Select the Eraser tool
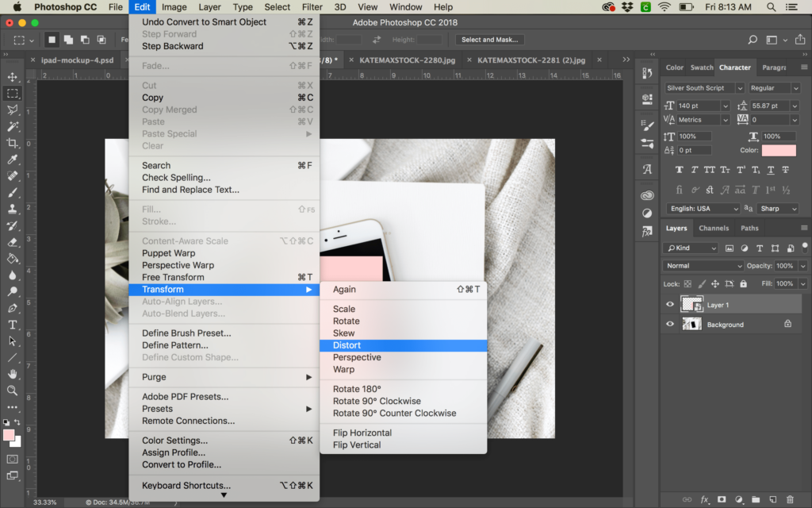The image size is (812, 508). pyautogui.click(x=13, y=243)
